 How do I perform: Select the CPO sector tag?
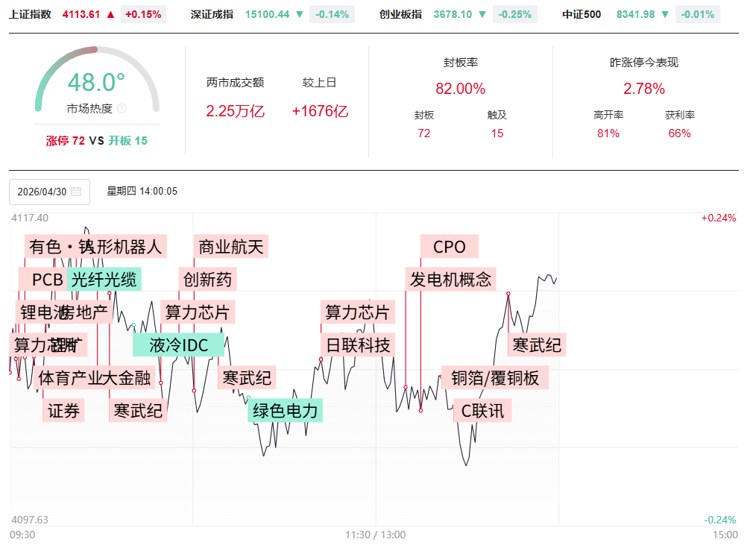click(x=449, y=247)
